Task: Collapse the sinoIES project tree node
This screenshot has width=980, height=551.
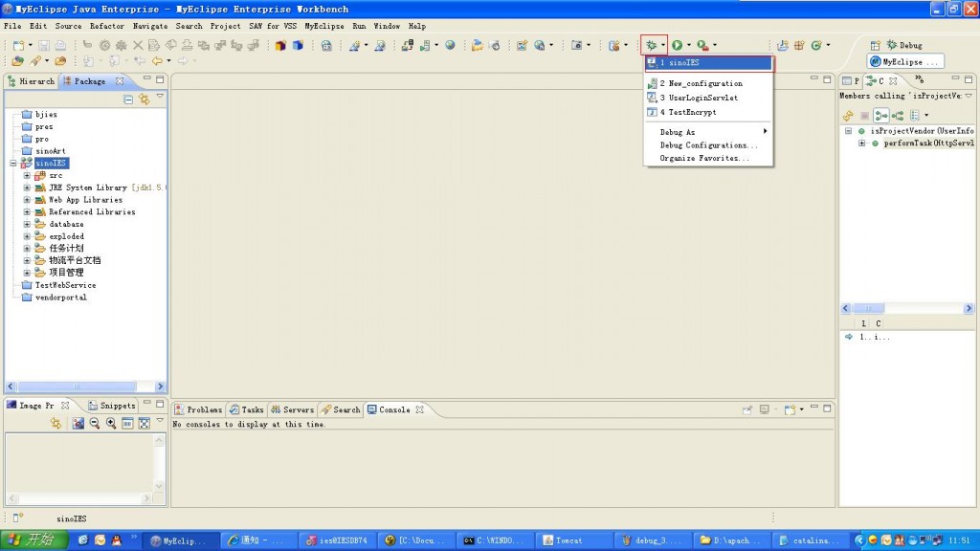Action: coord(13,163)
